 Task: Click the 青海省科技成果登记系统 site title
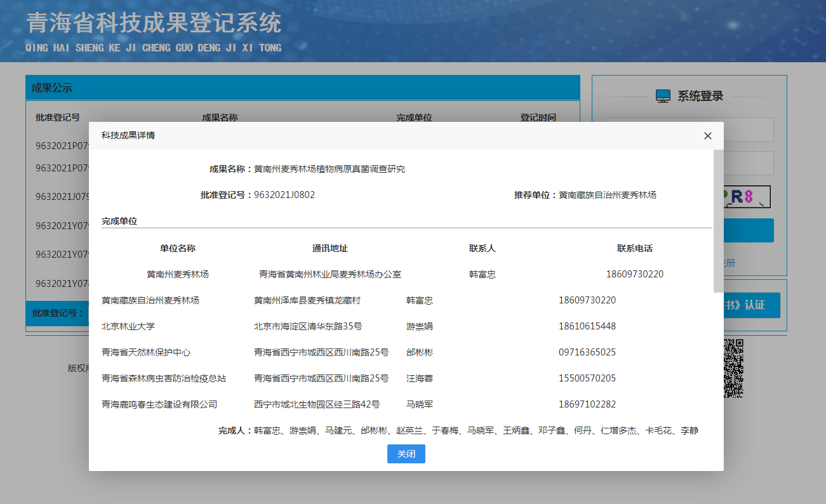154,23
